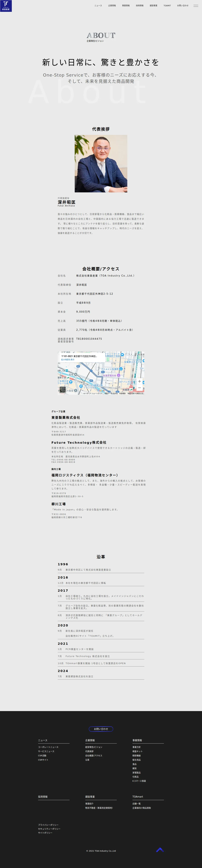Open the footer 化粧品 link
Screen dimensions: 202x868
[135, 777]
